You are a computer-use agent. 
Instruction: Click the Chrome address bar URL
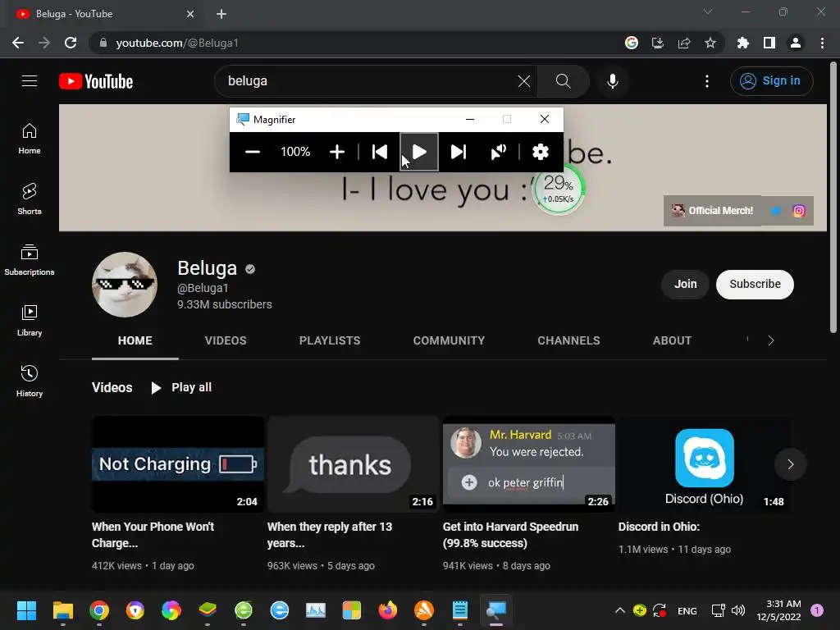click(x=177, y=43)
